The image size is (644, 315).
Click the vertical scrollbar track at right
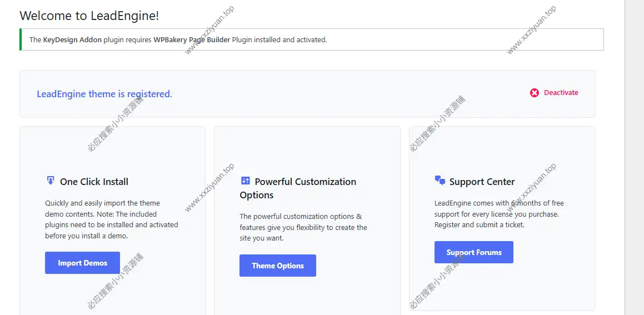[x=634, y=167]
